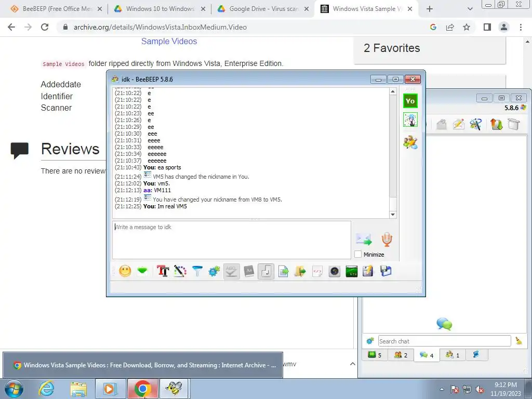Switch to the groups tab showing 2
Image resolution: width=532 pixels, height=399 pixels.
tap(401, 355)
